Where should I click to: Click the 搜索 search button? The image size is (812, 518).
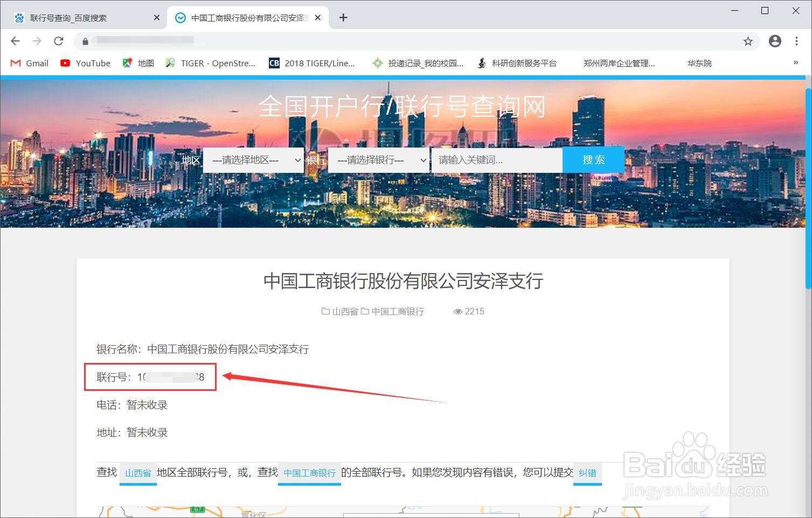[593, 159]
